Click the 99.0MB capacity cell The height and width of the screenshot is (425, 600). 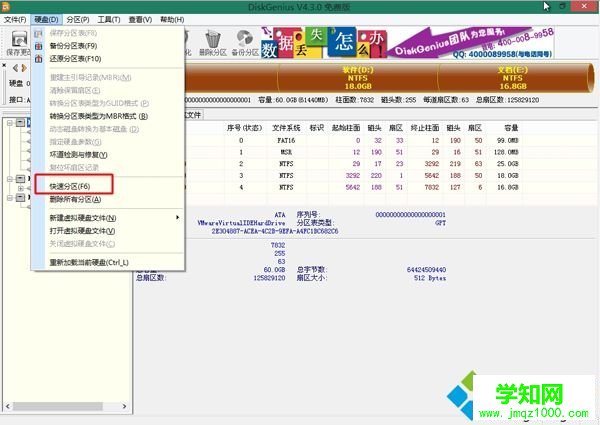507,141
